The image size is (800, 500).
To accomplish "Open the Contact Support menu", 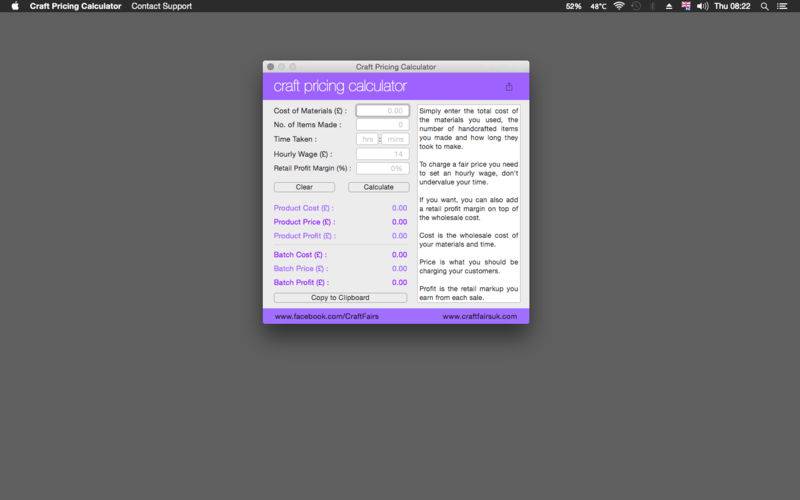I will (161, 6).
